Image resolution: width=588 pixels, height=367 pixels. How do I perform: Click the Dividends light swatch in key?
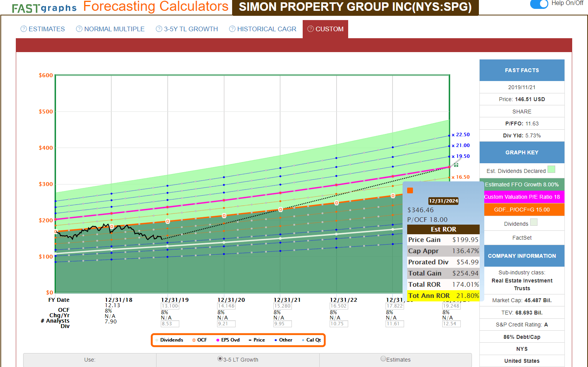tap(534, 222)
